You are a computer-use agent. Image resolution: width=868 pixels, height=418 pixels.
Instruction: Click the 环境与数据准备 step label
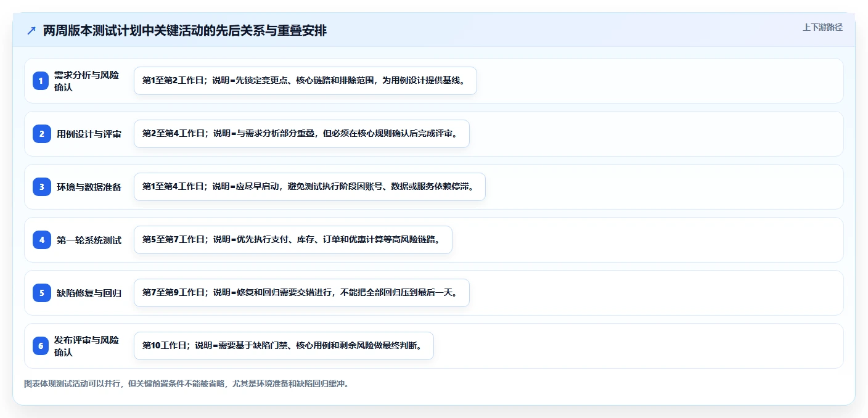coord(89,187)
